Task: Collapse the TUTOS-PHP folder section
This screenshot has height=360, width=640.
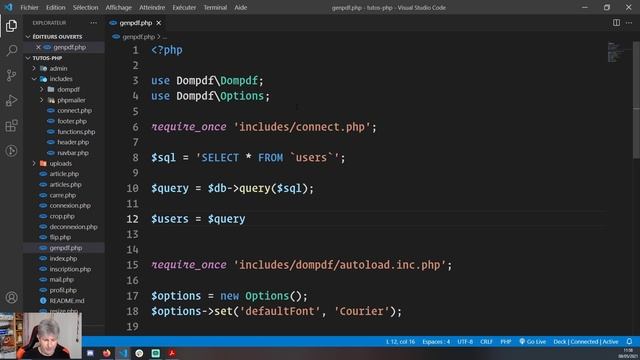Action: tap(47, 58)
